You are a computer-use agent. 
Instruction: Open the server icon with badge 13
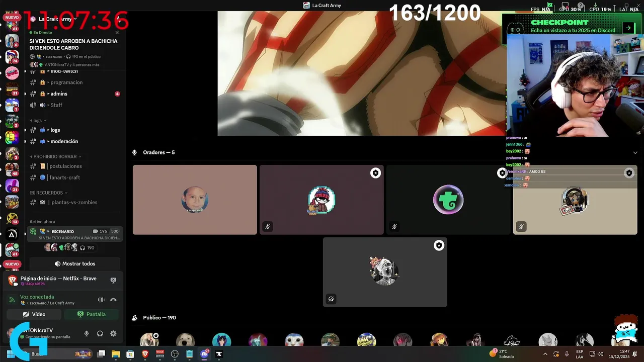pyautogui.click(x=12, y=218)
